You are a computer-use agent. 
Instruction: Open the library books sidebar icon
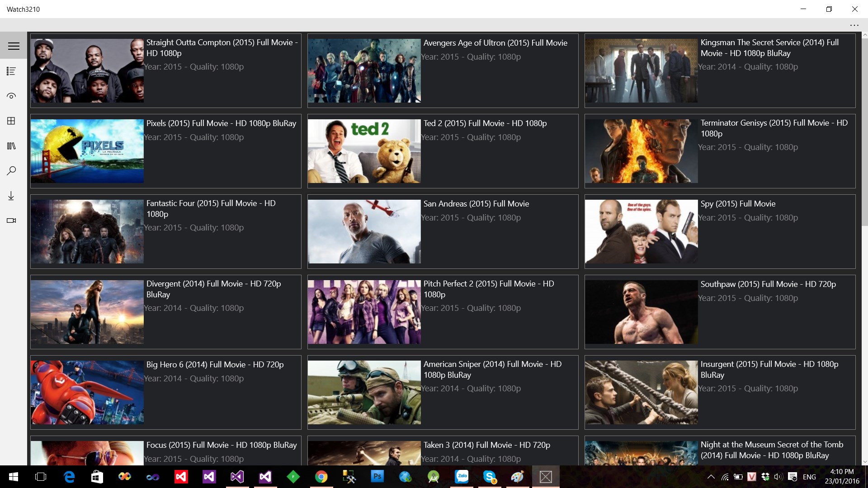pos(11,146)
